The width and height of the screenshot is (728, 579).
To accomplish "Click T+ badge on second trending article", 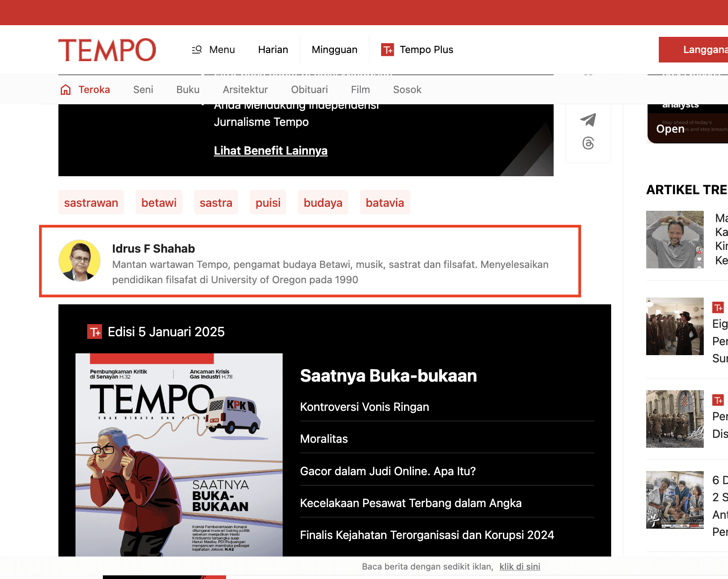I will tap(718, 307).
